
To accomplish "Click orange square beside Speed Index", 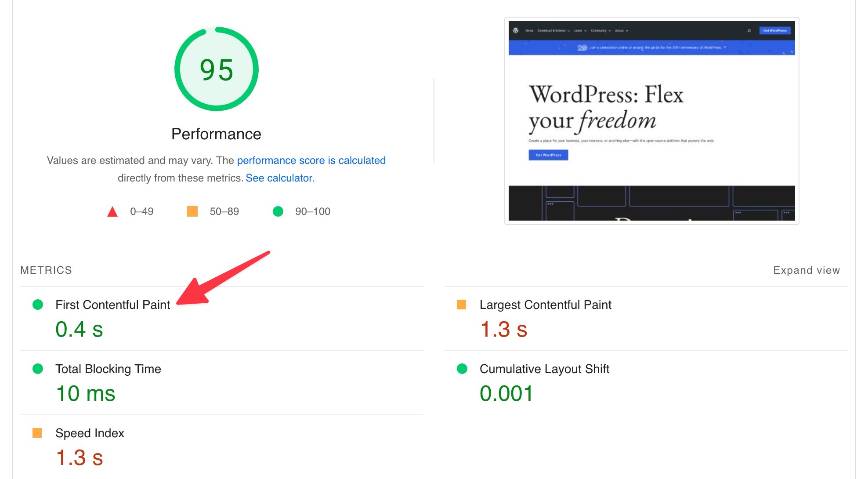I will [37, 433].
